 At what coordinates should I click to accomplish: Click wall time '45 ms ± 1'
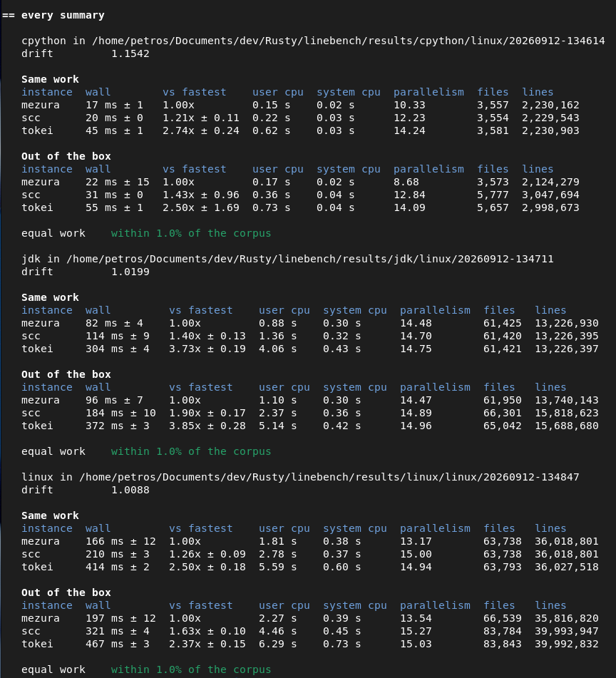coord(114,130)
